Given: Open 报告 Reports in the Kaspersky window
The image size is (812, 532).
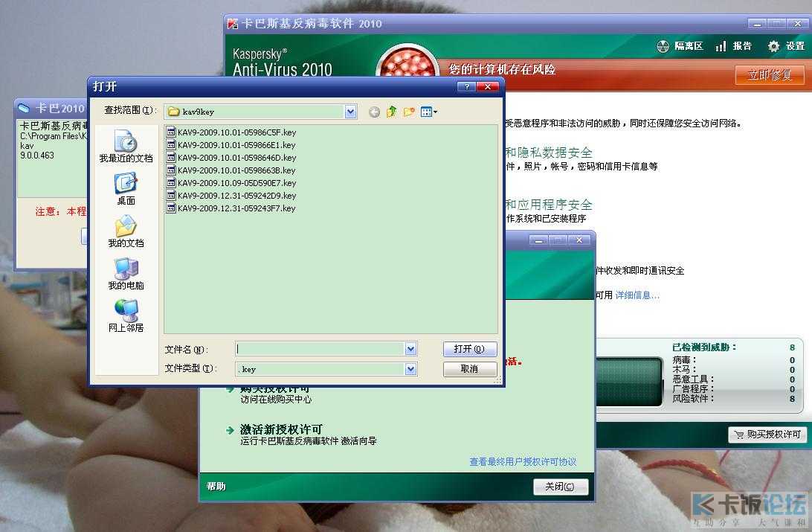Looking at the screenshot, I should tap(733, 46).
